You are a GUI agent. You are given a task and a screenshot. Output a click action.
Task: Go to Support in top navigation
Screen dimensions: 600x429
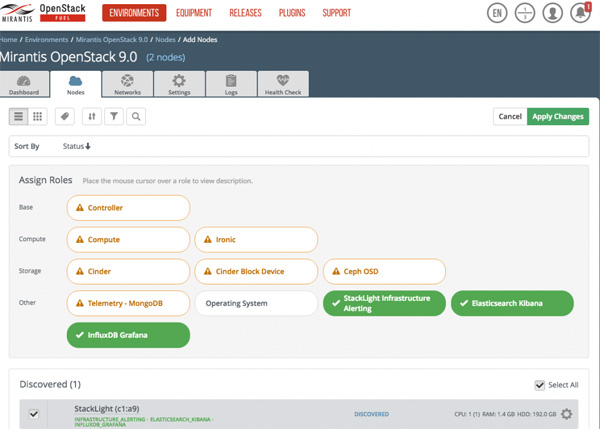[x=337, y=13]
